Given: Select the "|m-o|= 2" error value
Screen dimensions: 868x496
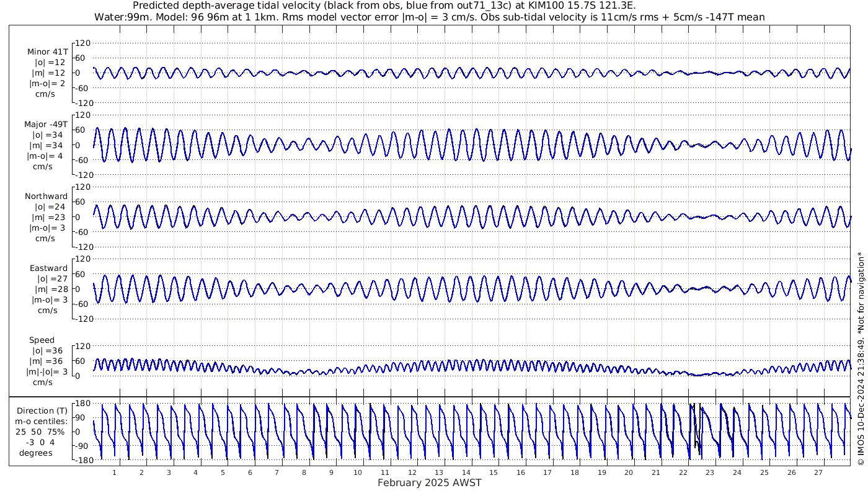Looking at the screenshot, I should 48,84.
